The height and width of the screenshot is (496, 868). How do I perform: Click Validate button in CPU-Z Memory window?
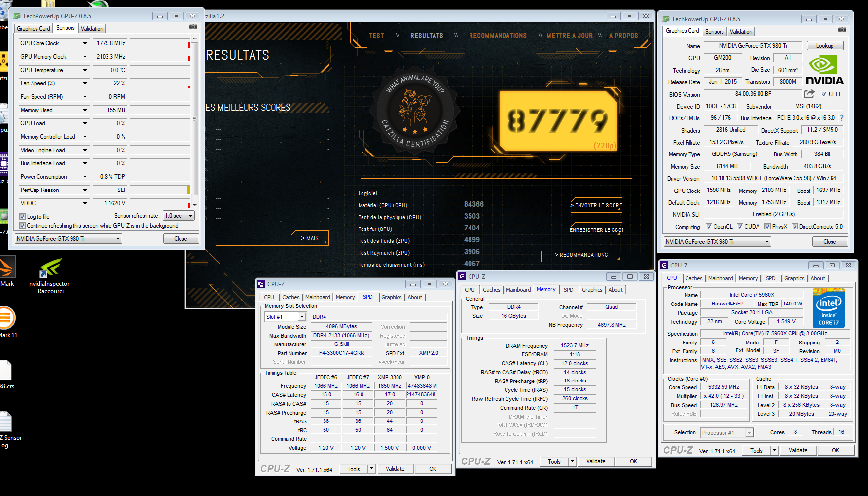tap(596, 461)
